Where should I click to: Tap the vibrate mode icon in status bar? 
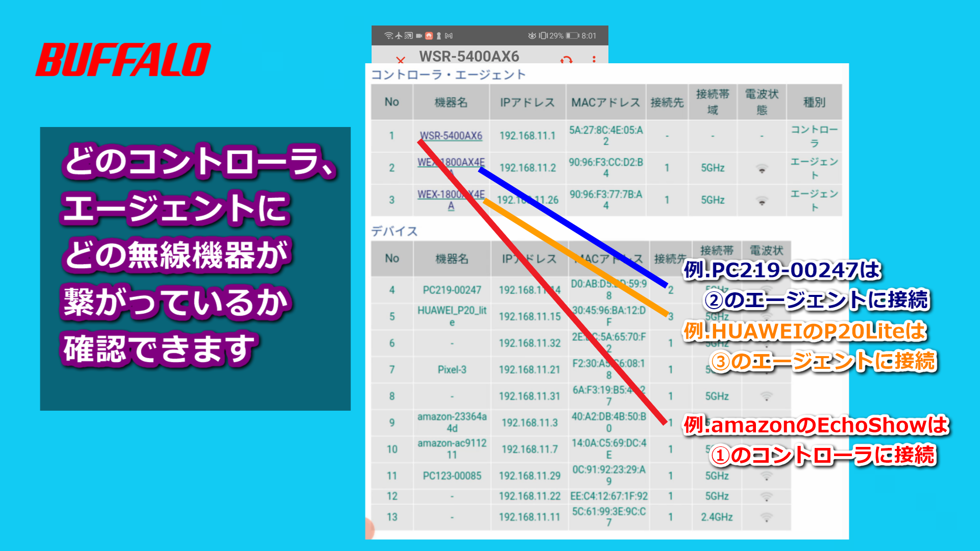point(543,36)
